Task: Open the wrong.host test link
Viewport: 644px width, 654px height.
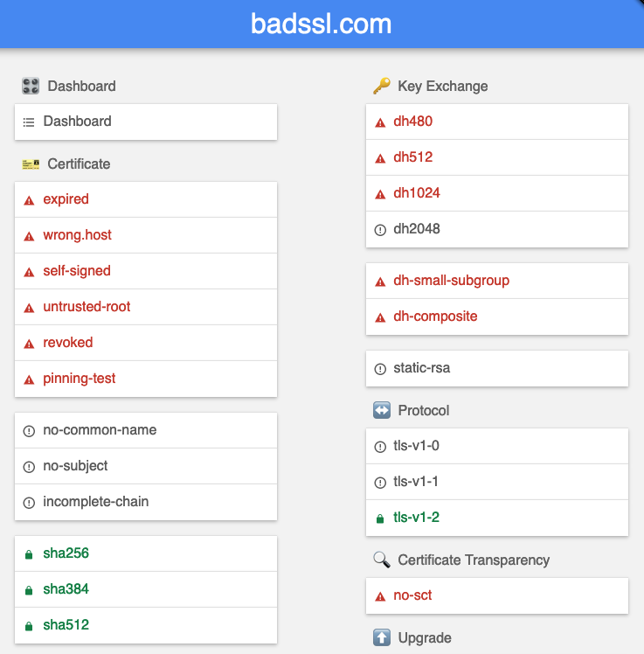Action: (x=146, y=235)
